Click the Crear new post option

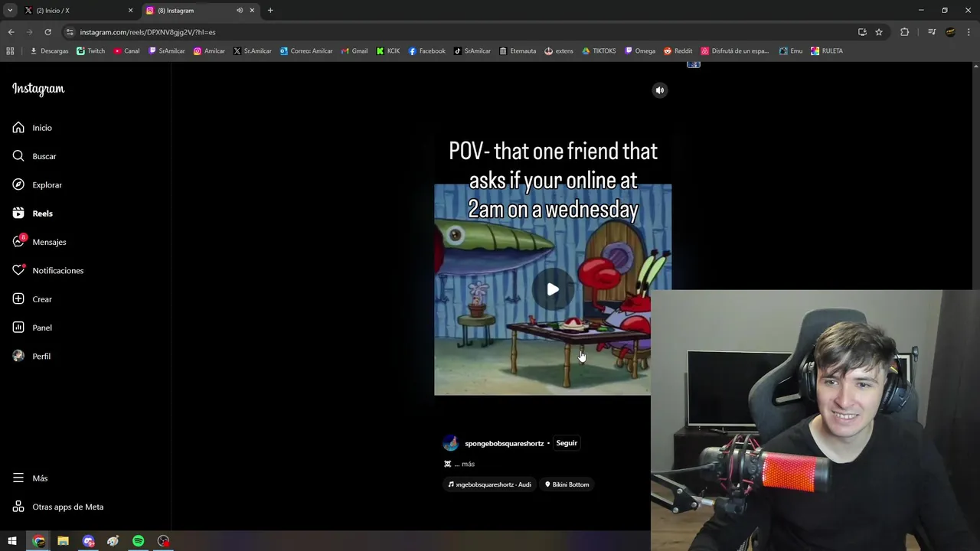coord(32,299)
